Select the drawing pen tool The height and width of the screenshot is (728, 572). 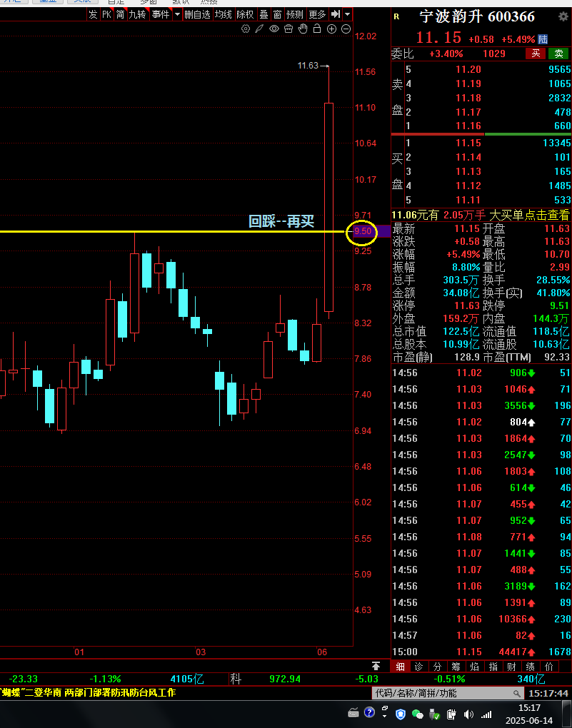[260, 29]
